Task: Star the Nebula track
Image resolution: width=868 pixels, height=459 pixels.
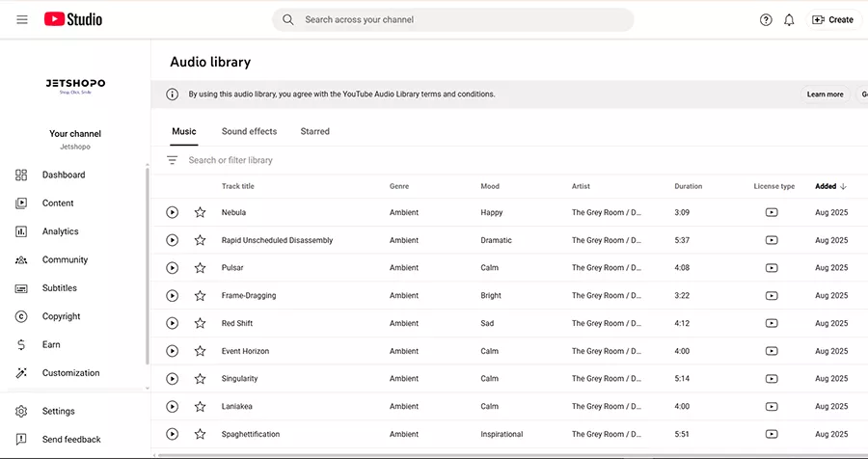Action: pyautogui.click(x=200, y=212)
